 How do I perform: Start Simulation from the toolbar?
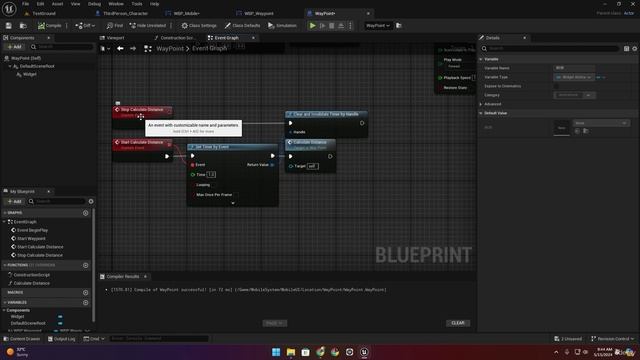pos(282,26)
